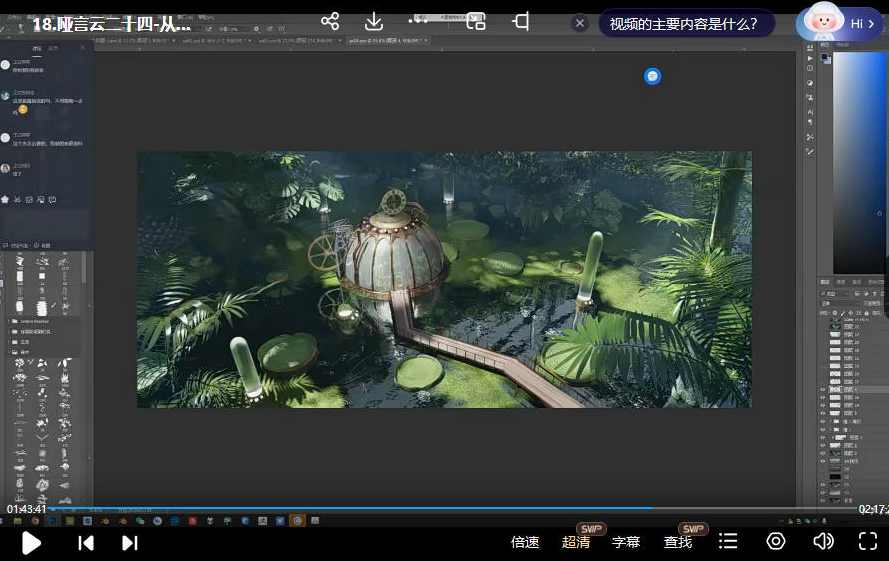Viewport: 889px width, 561px height.
Task: Change quality via 超清 option
Action: pyautogui.click(x=575, y=542)
